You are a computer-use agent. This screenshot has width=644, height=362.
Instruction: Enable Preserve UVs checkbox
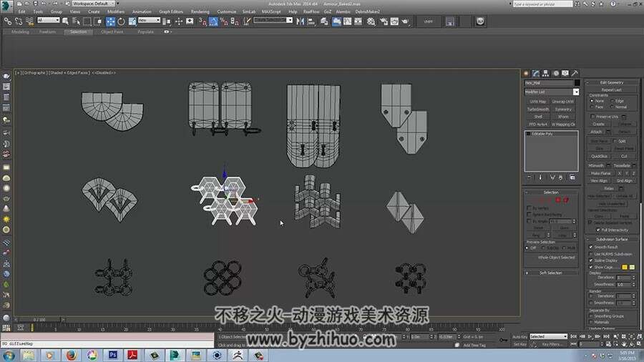592,117
